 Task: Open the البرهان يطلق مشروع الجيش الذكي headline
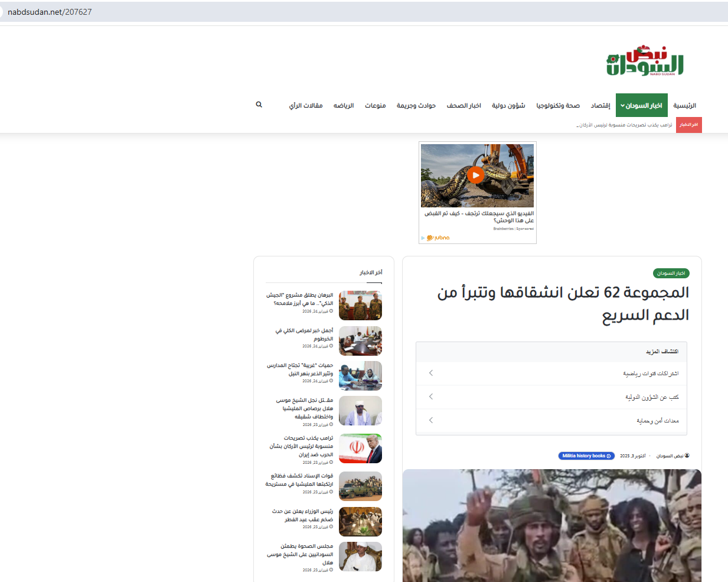pyautogui.click(x=299, y=299)
